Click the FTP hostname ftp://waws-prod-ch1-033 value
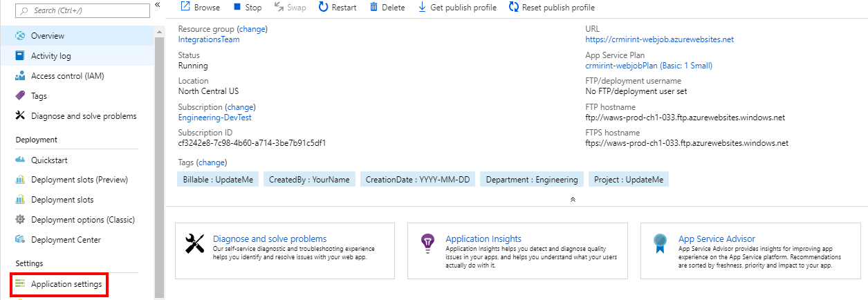868x300 pixels. 685,118
